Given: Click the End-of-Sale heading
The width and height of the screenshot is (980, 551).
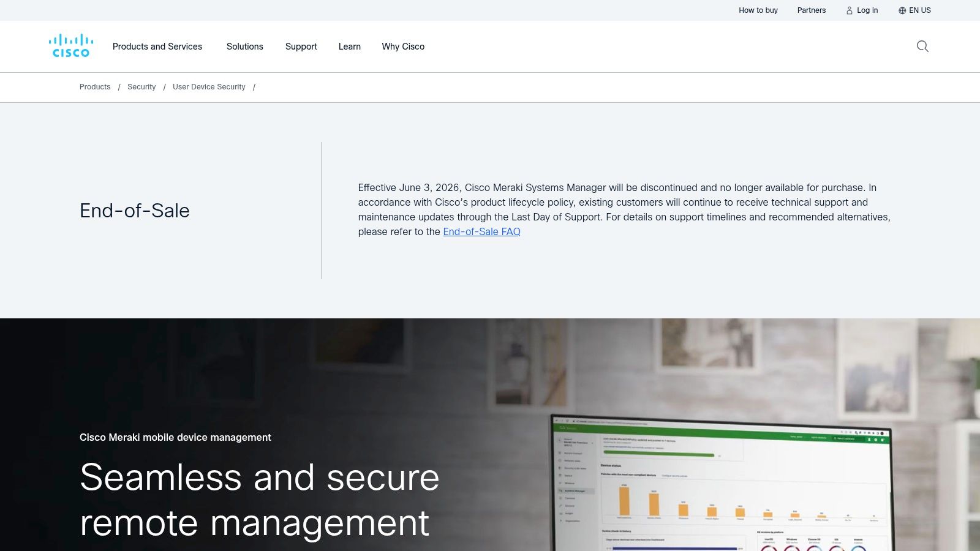Looking at the screenshot, I should coord(135,211).
